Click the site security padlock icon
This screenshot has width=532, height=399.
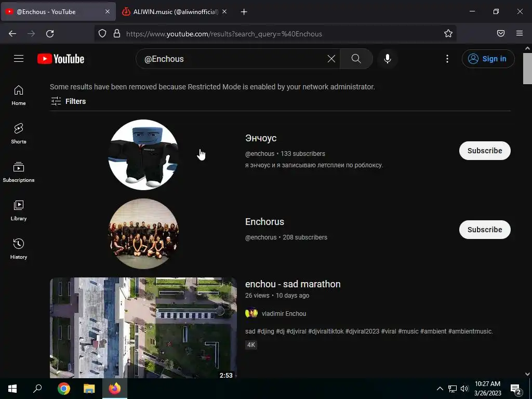(x=117, y=34)
